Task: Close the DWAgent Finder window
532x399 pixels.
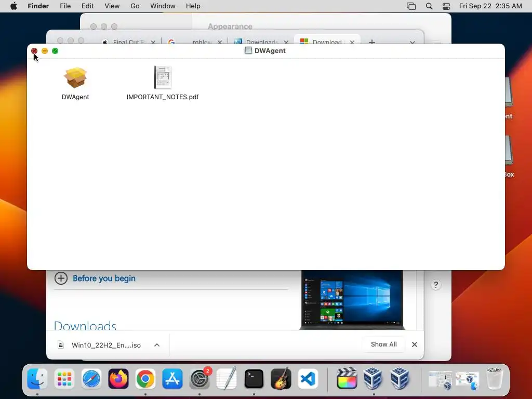Action: coord(34,51)
